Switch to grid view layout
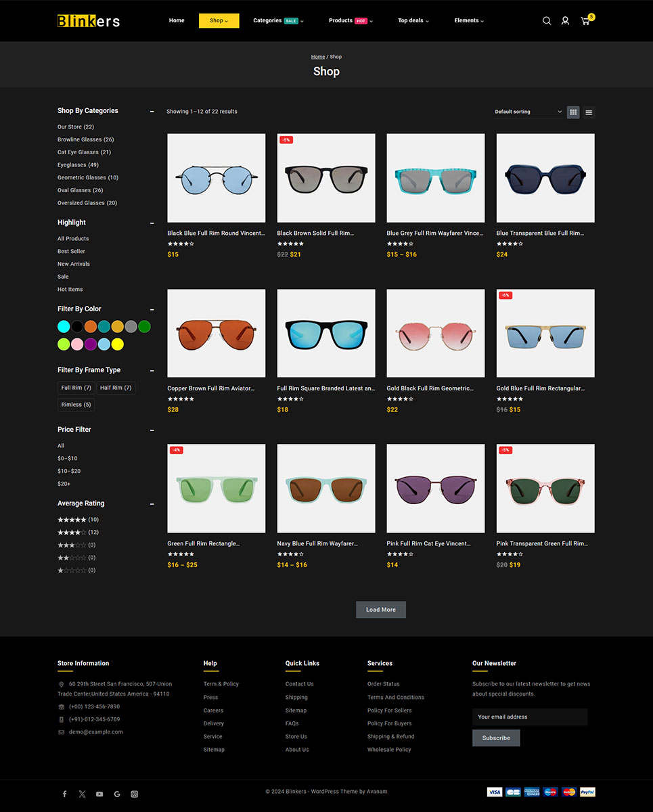Viewport: 653px width, 812px height. coord(573,112)
